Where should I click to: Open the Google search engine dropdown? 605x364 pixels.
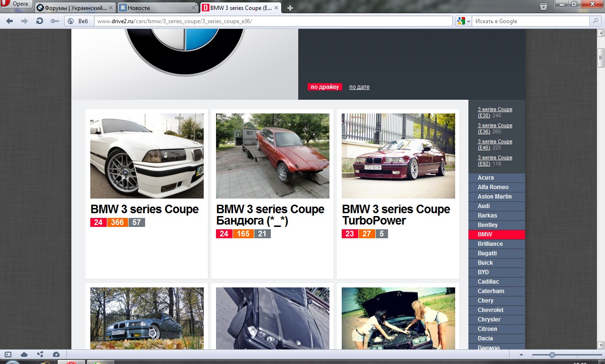point(464,21)
